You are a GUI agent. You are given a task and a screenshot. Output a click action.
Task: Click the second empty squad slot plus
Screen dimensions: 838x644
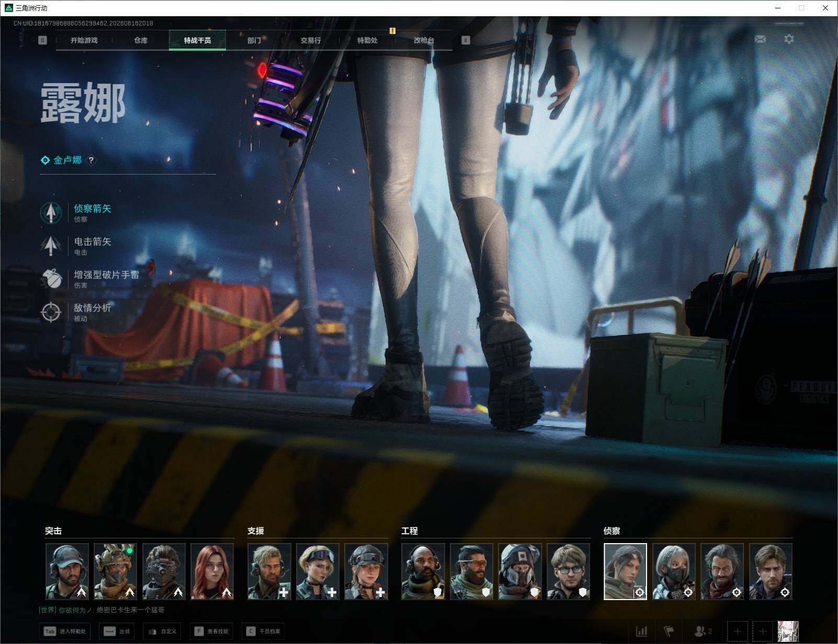point(763,631)
